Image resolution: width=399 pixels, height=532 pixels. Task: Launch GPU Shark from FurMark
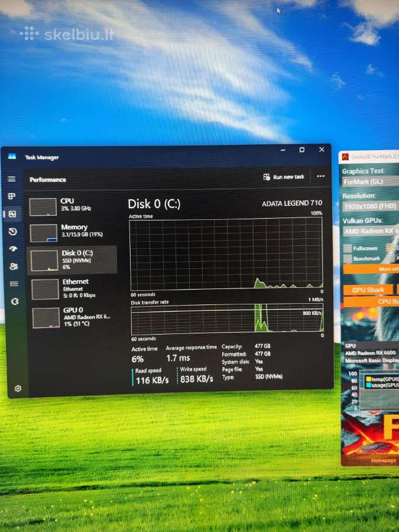pos(368,290)
